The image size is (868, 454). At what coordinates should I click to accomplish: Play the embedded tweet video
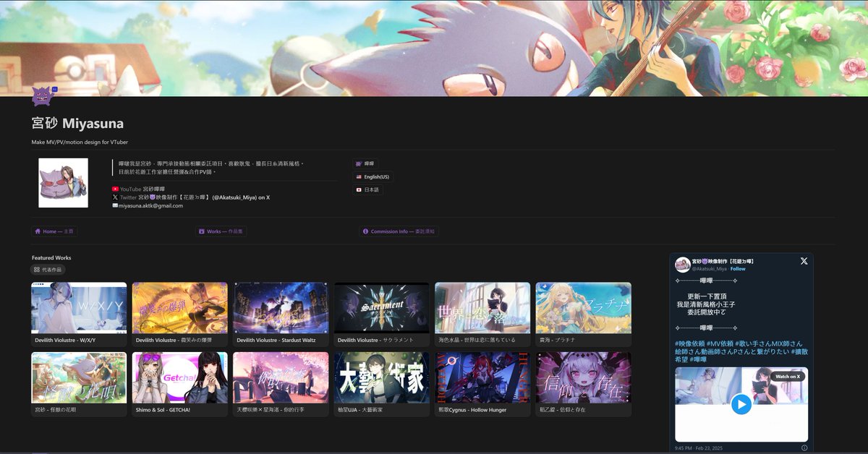[x=741, y=404]
